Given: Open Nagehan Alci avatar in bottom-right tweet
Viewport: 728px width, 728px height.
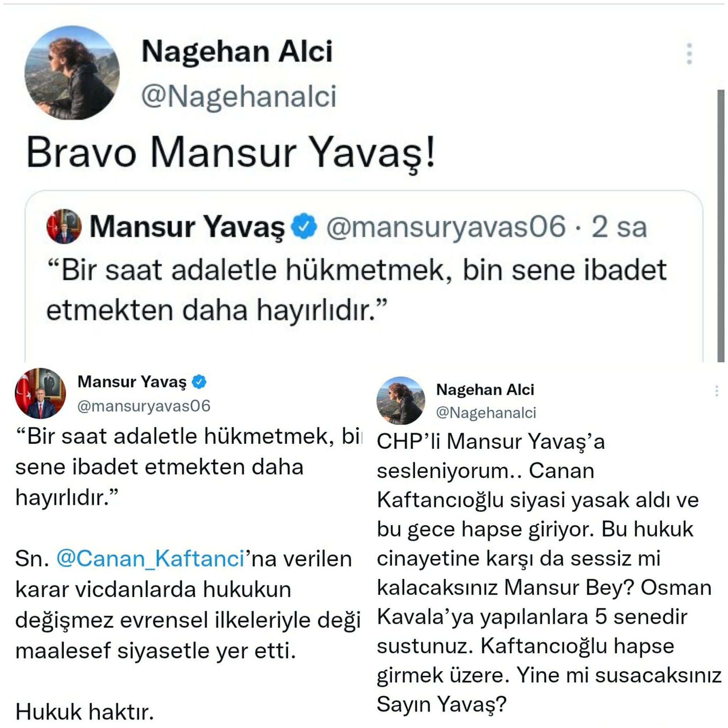Looking at the screenshot, I should 401,400.
